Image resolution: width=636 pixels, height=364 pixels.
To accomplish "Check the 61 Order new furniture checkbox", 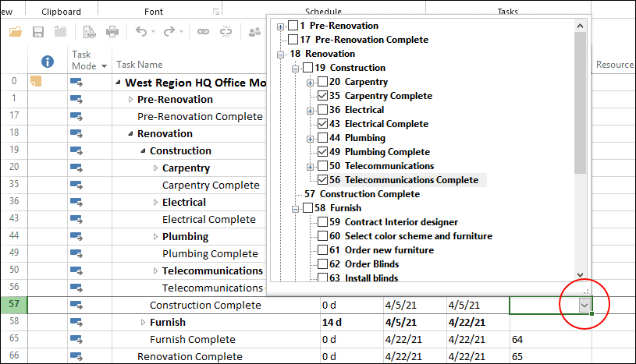I will [x=322, y=249].
